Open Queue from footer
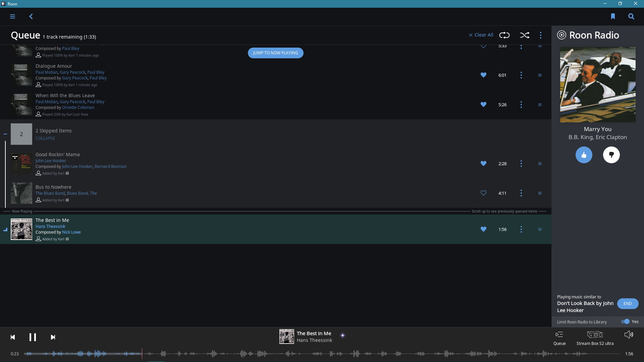 559,338
